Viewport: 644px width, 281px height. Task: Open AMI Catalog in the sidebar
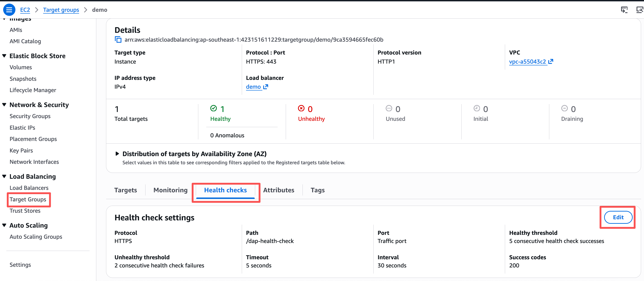pyautogui.click(x=25, y=41)
